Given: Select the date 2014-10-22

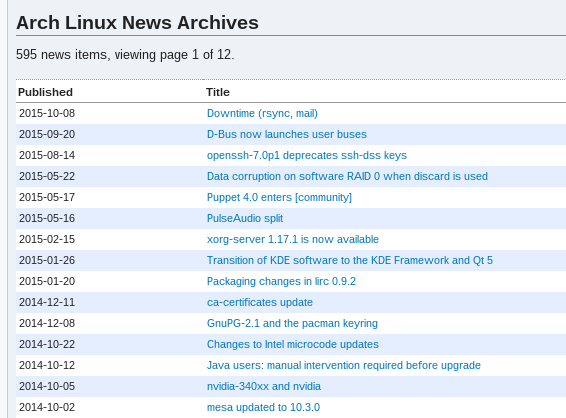Looking at the screenshot, I should tap(47, 344).
